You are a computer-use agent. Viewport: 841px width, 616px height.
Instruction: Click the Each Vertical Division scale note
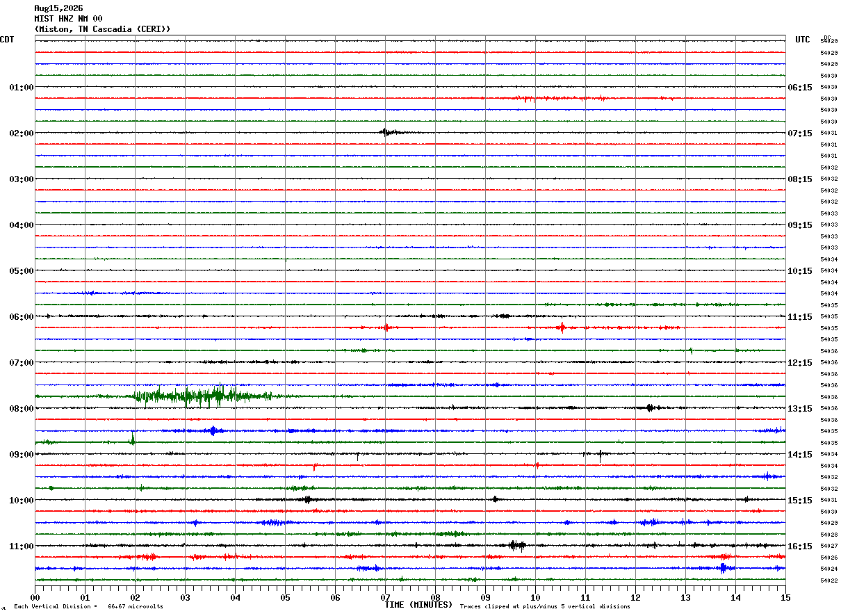[x=88, y=607]
